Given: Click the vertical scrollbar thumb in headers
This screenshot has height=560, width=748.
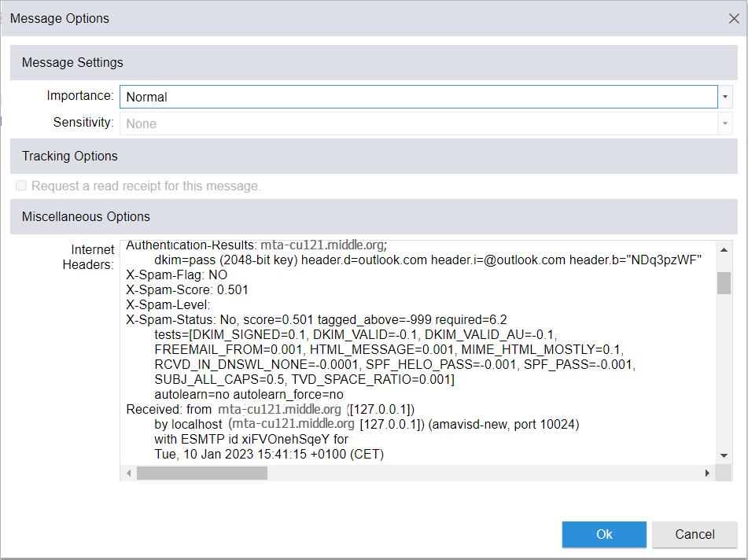Looking at the screenshot, I should pyautogui.click(x=724, y=282).
